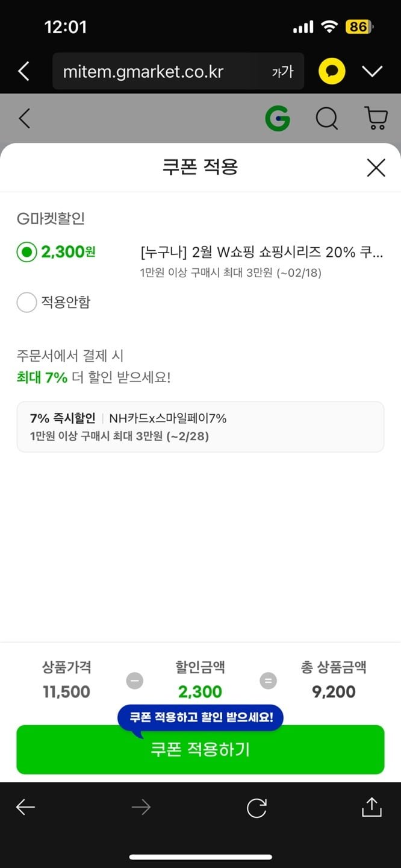Open the share sheet icon
The width and height of the screenshot is (401, 868).
[371, 808]
